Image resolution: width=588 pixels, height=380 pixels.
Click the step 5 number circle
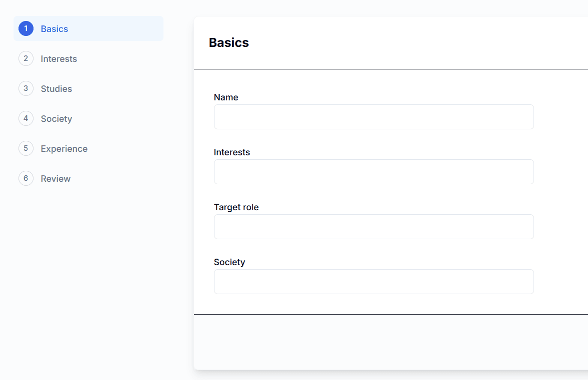pos(26,149)
